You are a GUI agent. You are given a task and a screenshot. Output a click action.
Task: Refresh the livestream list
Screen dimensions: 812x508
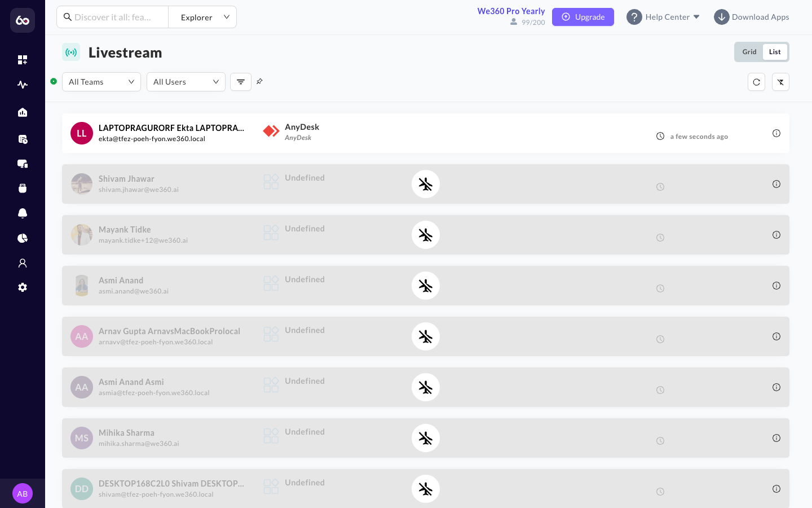(756, 82)
